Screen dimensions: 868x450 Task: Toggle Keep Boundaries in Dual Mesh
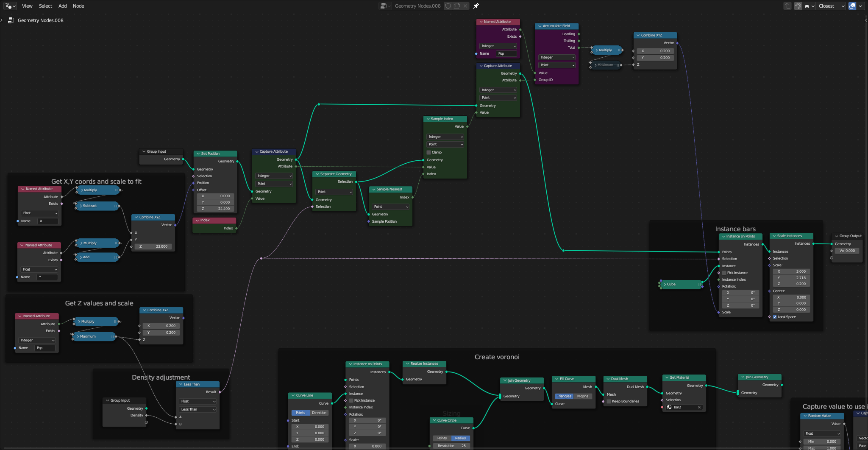tap(609, 401)
